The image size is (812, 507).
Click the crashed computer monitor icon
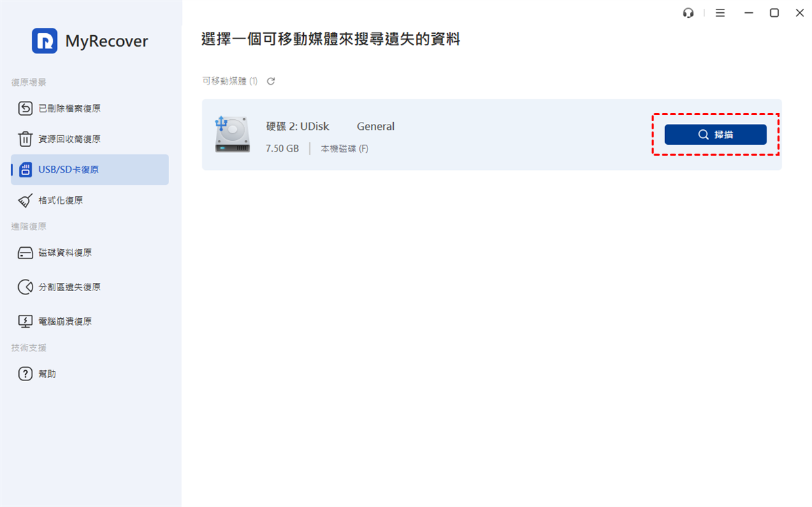pyautogui.click(x=25, y=322)
